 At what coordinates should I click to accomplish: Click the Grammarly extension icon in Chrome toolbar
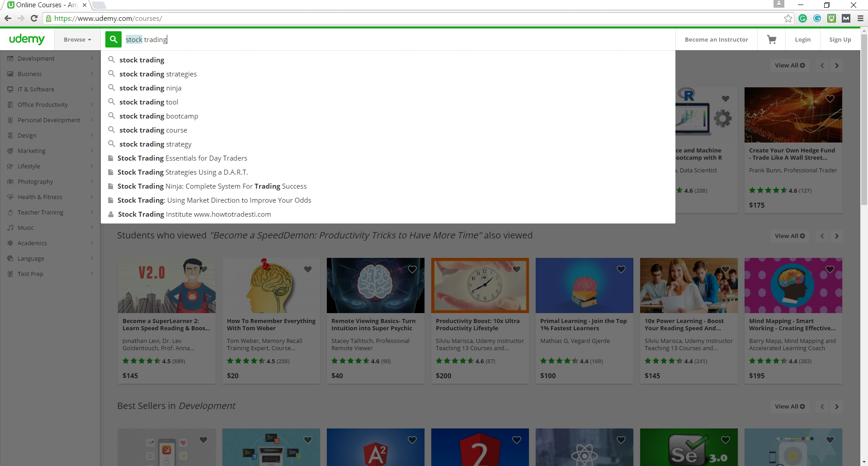802,18
